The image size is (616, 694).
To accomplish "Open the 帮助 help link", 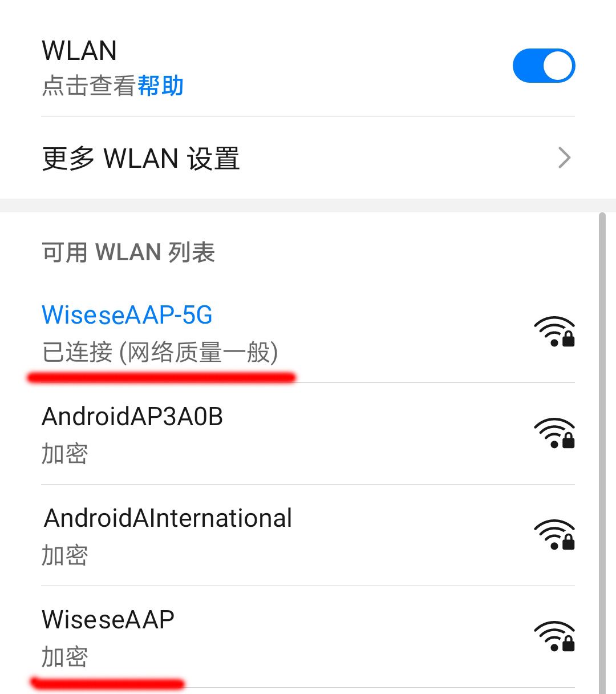I will point(160,86).
